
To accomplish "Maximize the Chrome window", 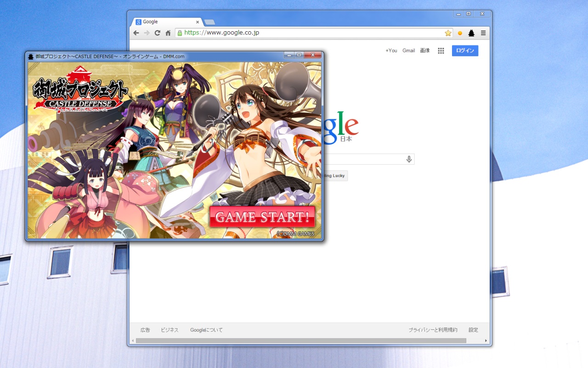I will [x=469, y=14].
